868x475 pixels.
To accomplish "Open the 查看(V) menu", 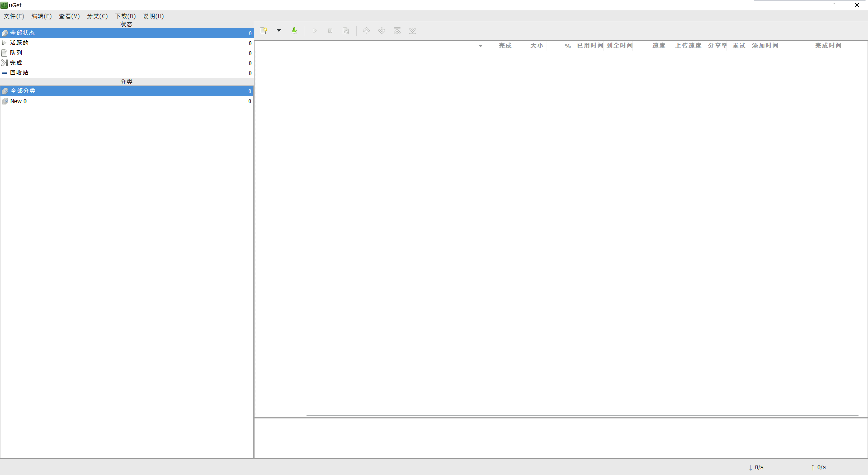I will (69, 16).
